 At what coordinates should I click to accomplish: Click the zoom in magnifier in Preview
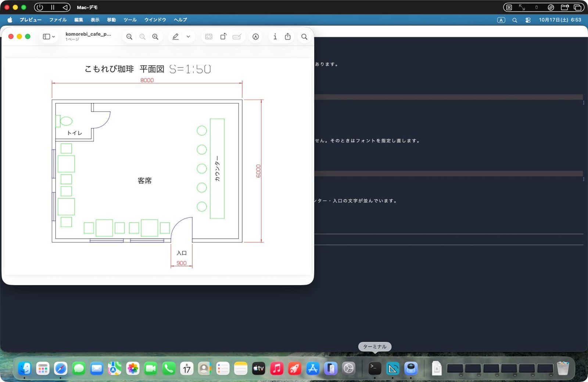155,37
